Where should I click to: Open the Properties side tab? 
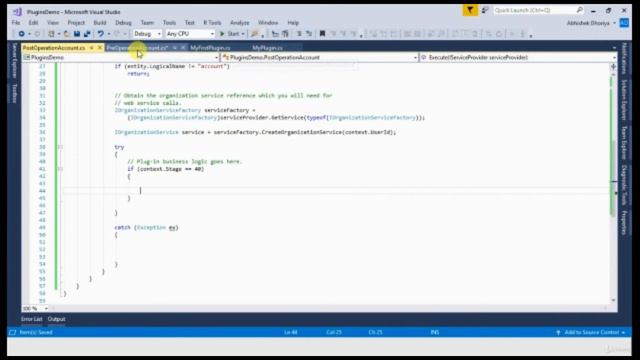[624, 223]
